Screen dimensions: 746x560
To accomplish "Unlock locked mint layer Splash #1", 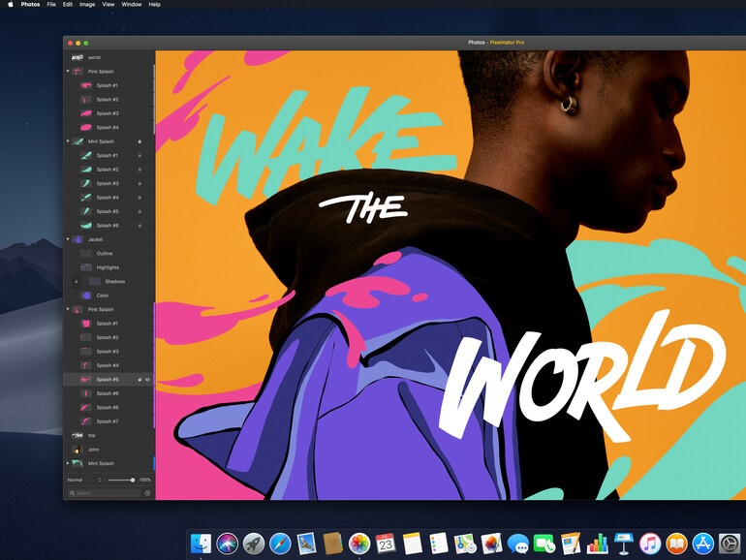I will tap(140, 156).
